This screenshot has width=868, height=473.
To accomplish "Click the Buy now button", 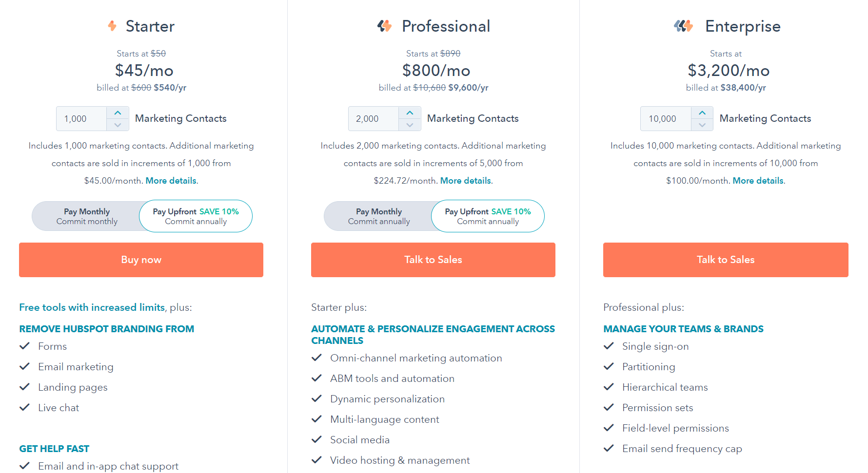I will tap(141, 260).
